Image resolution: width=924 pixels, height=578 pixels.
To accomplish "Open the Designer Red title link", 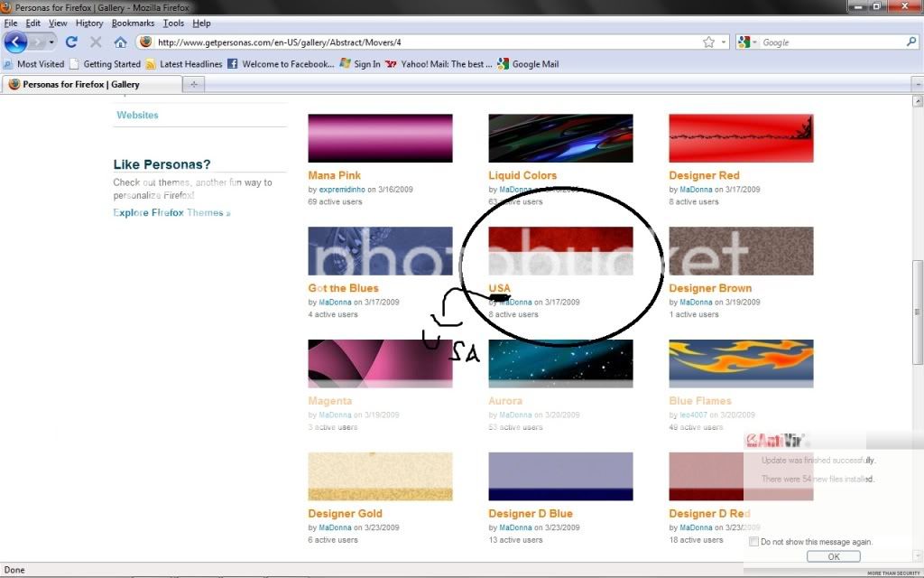I will pos(704,175).
